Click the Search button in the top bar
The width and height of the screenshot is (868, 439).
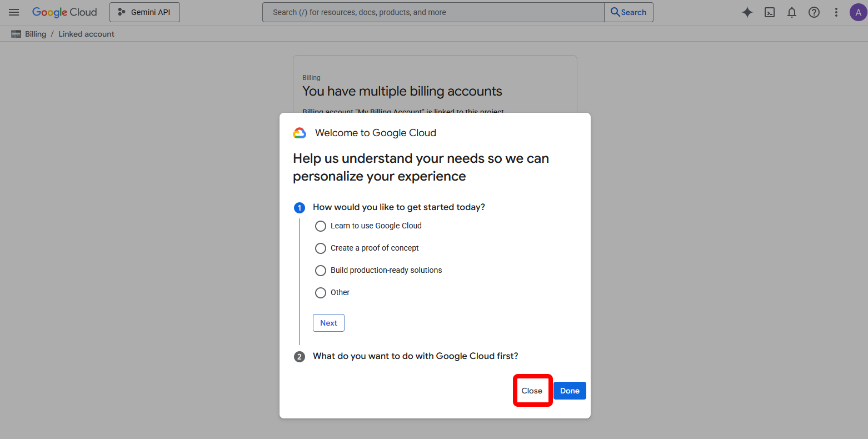(x=628, y=12)
